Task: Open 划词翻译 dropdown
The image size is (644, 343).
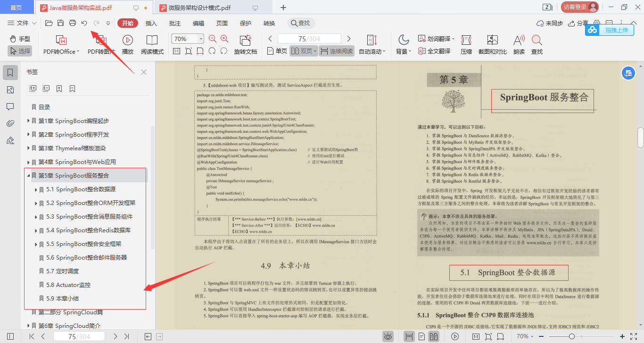Action: [x=437, y=39]
